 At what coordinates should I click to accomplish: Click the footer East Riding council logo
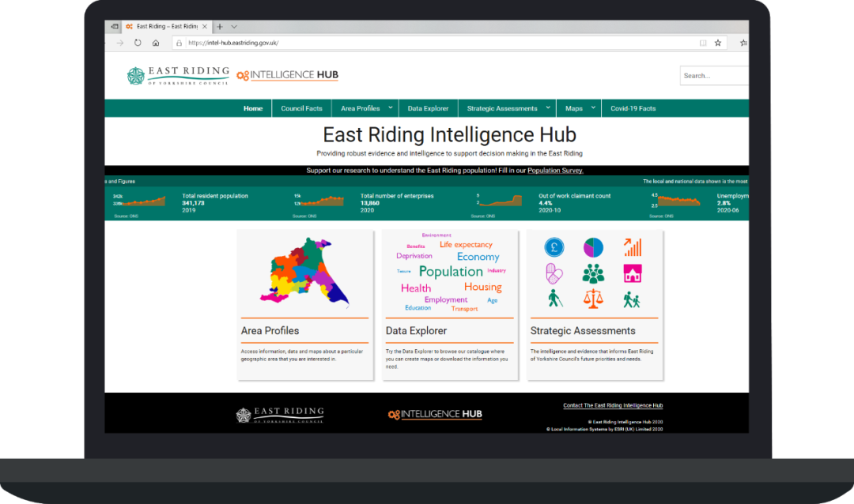point(280,415)
